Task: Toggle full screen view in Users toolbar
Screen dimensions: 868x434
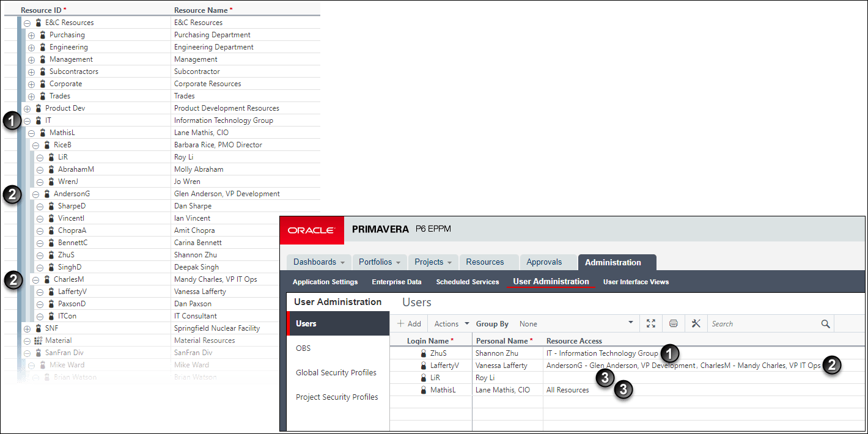Action: click(x=650, y=324)
